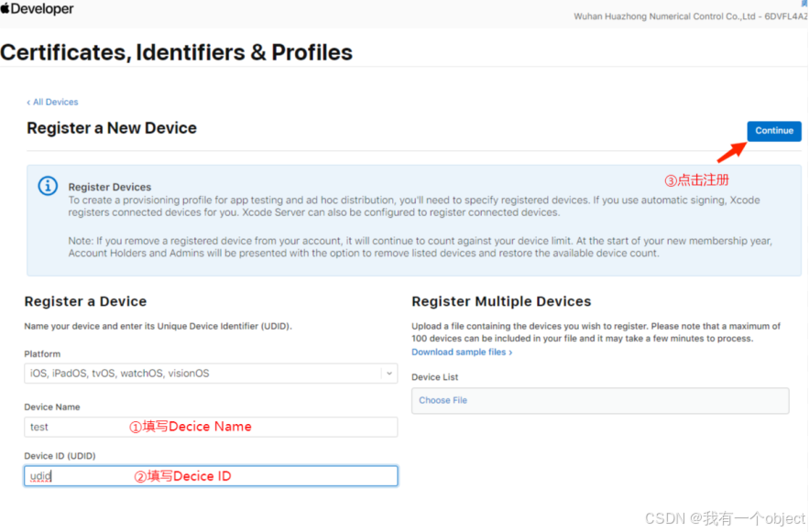Click the blue Continue button
This screenshot has height=532, width=809.
pyautogui.click(x=774, y=131)
